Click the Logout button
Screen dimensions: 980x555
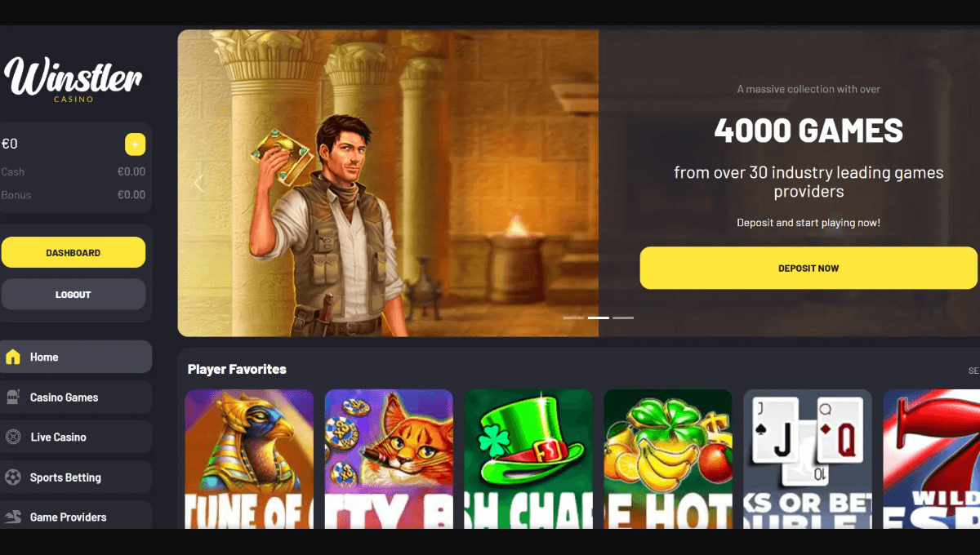73,295
